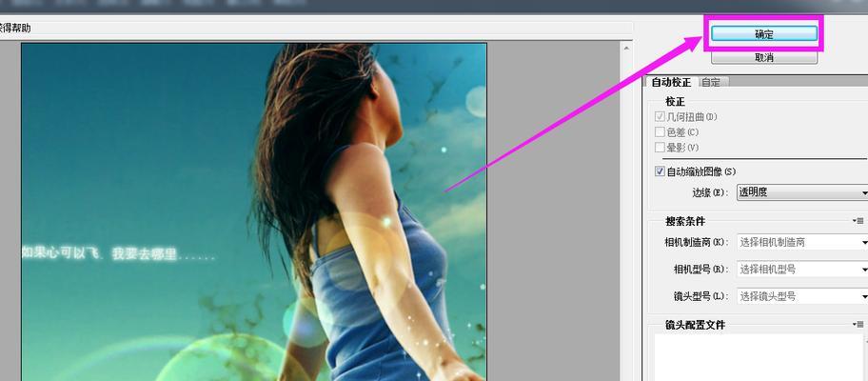Switch to the 自动校正 tab

(x=671, y=82)
